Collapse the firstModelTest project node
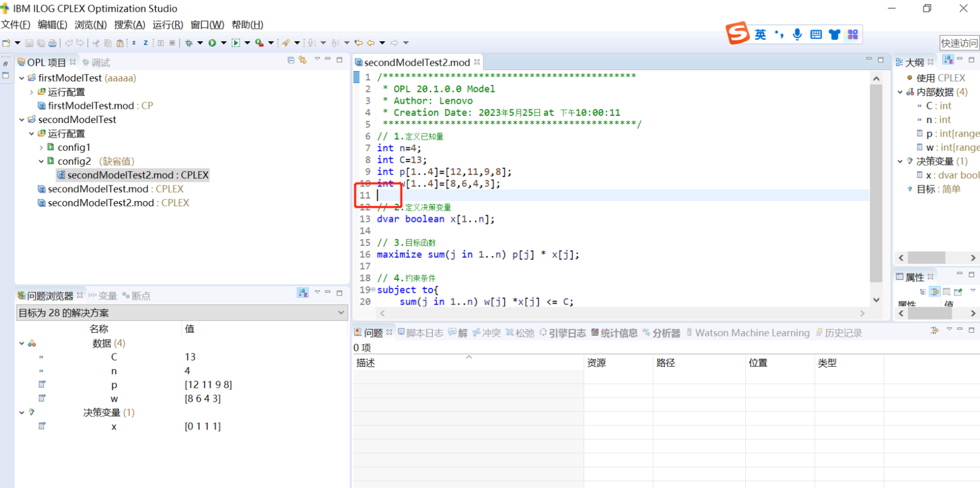980x488 pixels. tap(22, 78)
